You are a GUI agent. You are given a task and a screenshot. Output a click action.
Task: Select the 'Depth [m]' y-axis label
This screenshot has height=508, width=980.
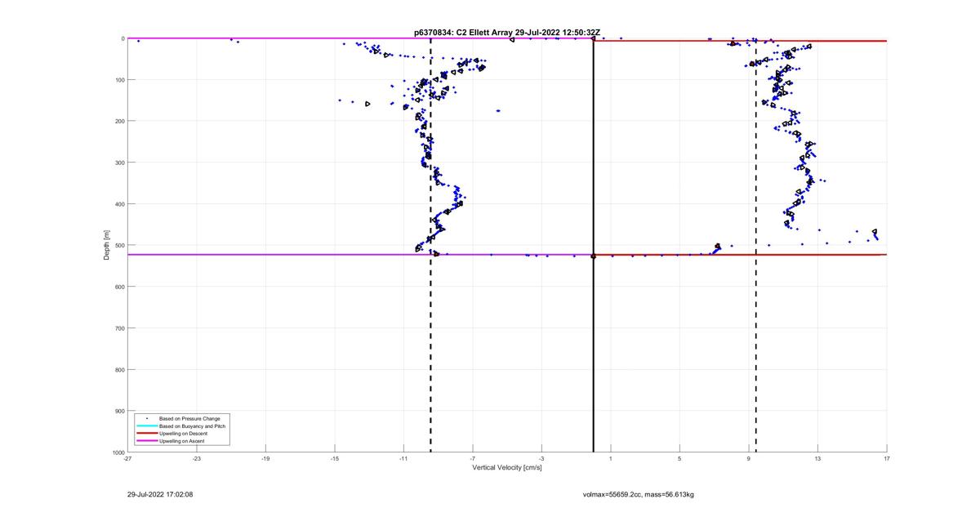(107, 245)
